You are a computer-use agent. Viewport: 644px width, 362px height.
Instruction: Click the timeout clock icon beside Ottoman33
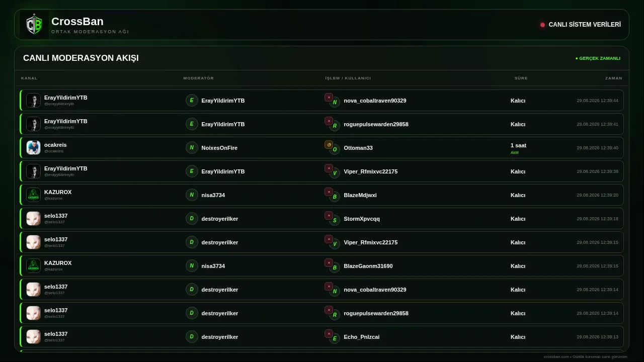329,145
